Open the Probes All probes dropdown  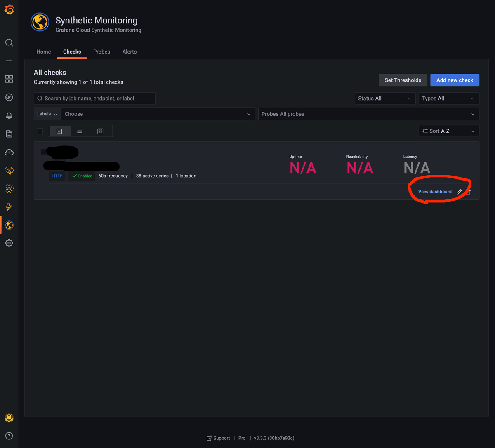point(369,114)
